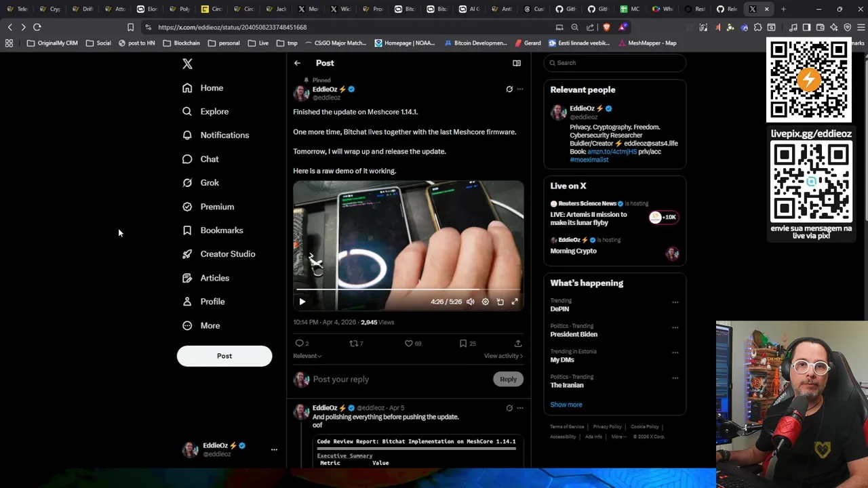The height and width of the screenshot is (488, 868).
Task: Open the post to HN bookmark
Action: [x=136, y=43]
